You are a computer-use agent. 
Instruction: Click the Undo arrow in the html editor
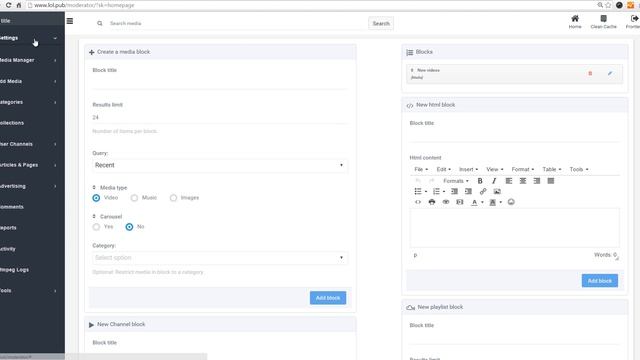pyautogui.click(x=418, y=181)
